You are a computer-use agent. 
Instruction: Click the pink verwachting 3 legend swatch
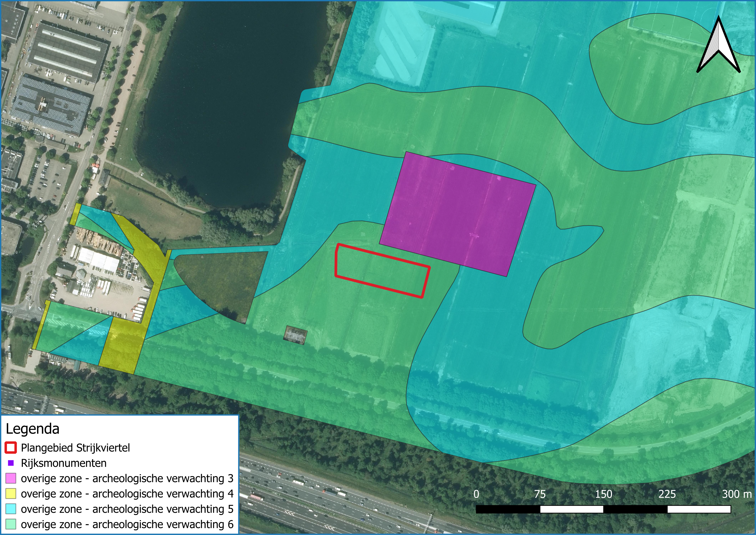click(11, 478)
